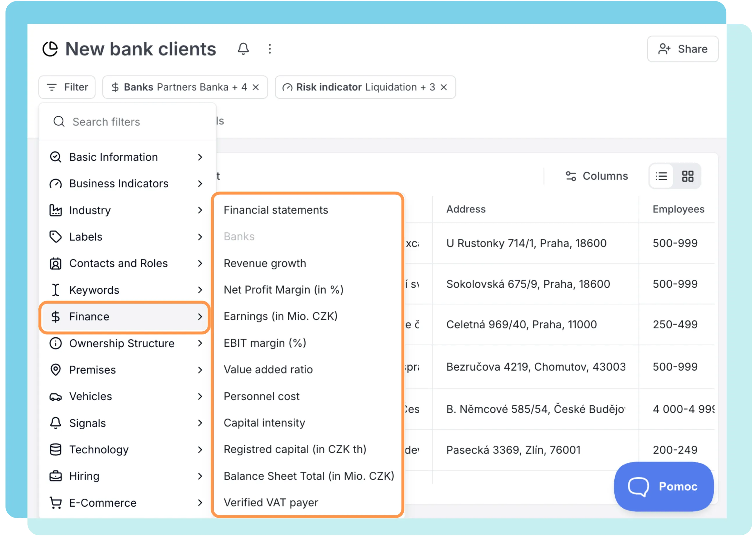Choose Verified VAT payer filter option
756x540 pixels.
[x=271, y=503]
